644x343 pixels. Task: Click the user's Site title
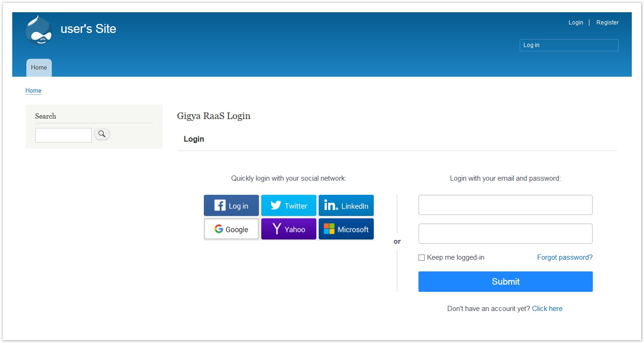[x=89, y=29]
